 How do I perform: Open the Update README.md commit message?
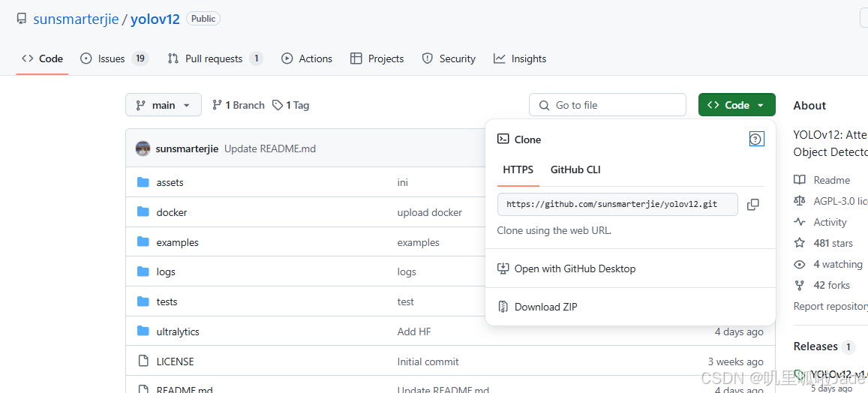pos(270,149)
